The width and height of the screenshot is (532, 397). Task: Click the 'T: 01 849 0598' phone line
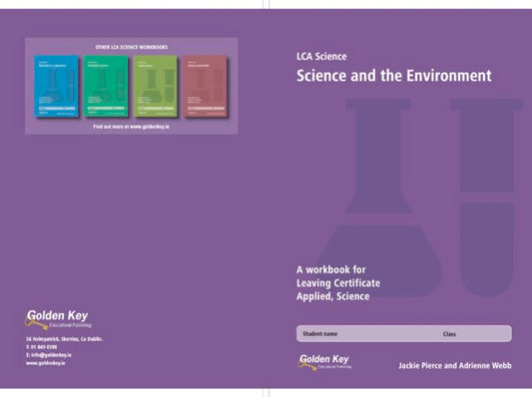tap(41, 347)
